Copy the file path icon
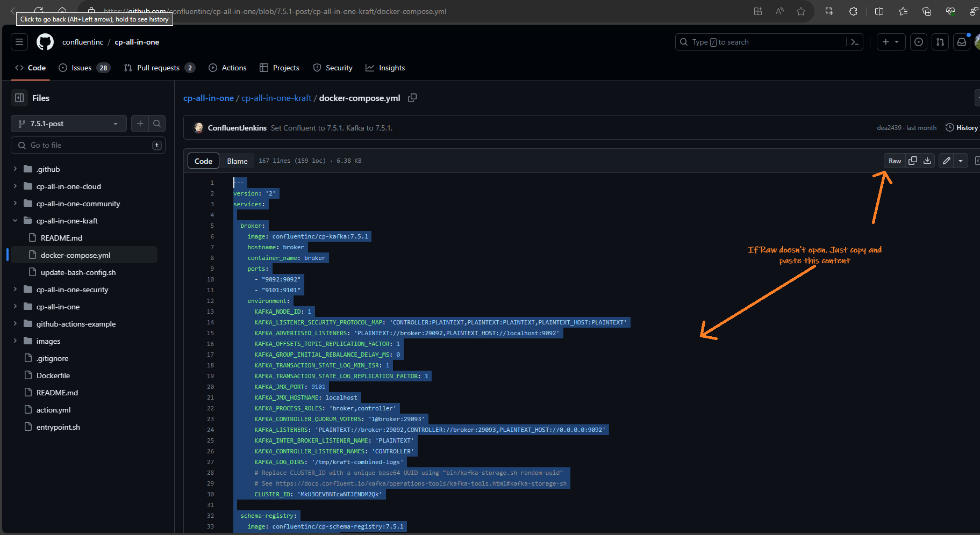This screenshot has height=535, width=980. coord(412,98)
